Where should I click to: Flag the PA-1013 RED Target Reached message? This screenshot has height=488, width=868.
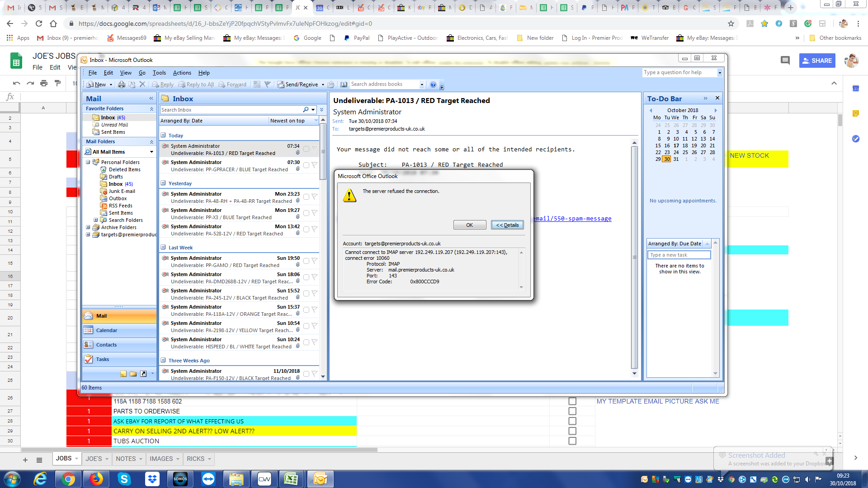[315, 149]
